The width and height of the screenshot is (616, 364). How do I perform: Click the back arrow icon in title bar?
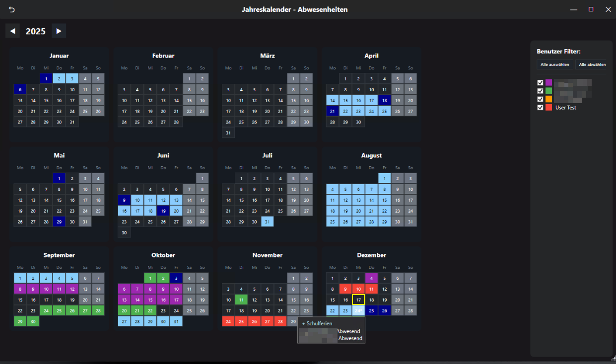12,9
